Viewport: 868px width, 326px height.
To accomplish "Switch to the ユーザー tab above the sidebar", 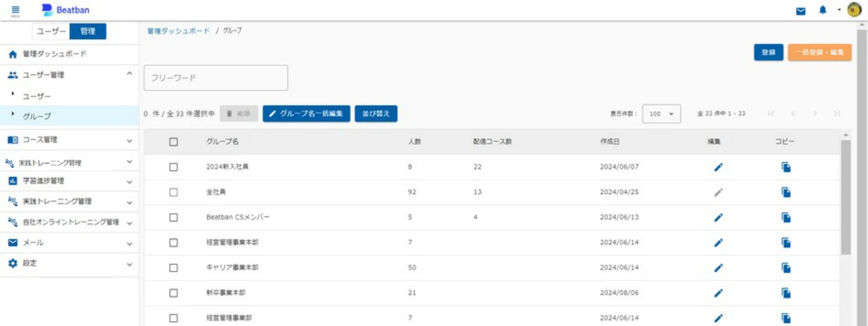I will 51,32.
